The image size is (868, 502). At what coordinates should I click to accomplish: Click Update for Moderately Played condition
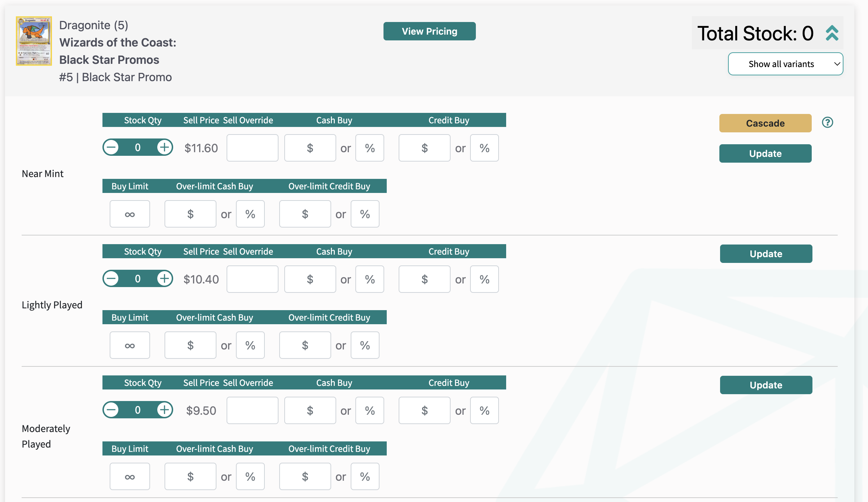pos(766,385)
